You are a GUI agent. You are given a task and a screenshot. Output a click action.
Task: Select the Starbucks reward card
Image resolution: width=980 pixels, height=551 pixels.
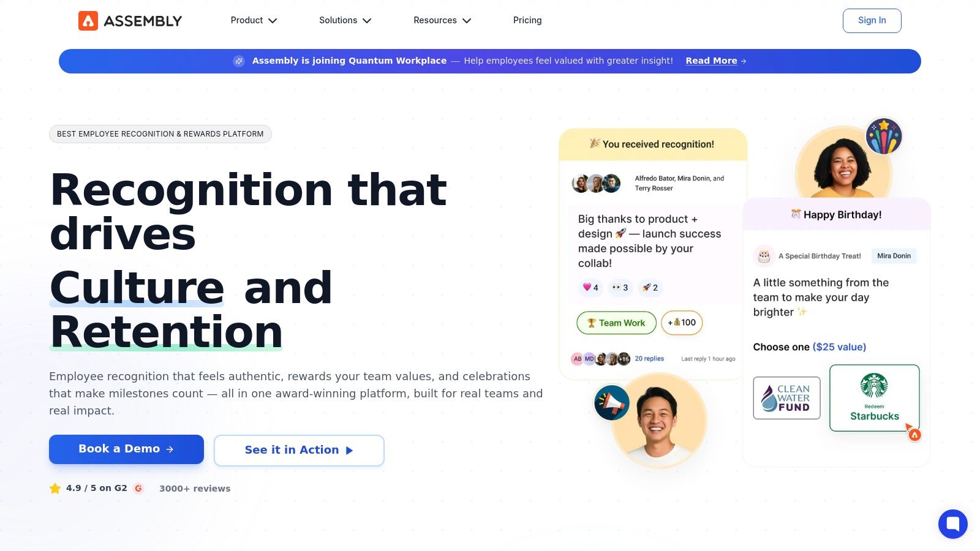coord(874,398)
